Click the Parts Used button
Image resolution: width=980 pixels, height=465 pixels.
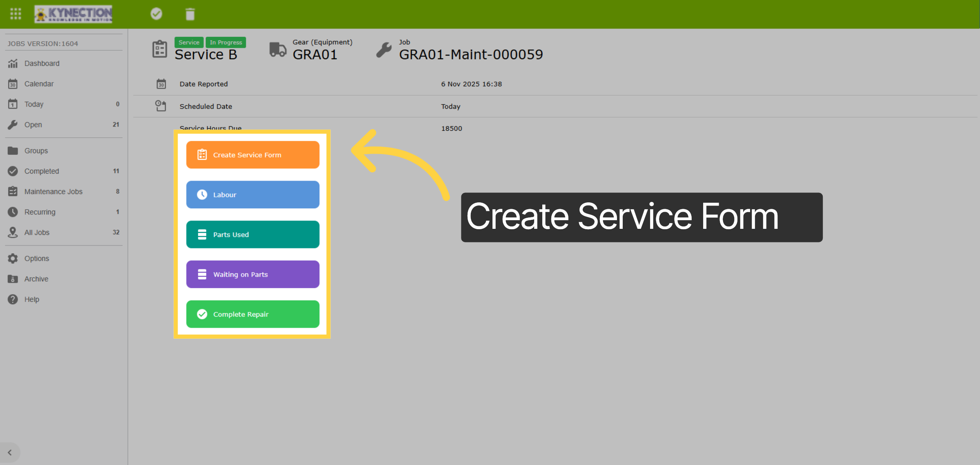253,235
